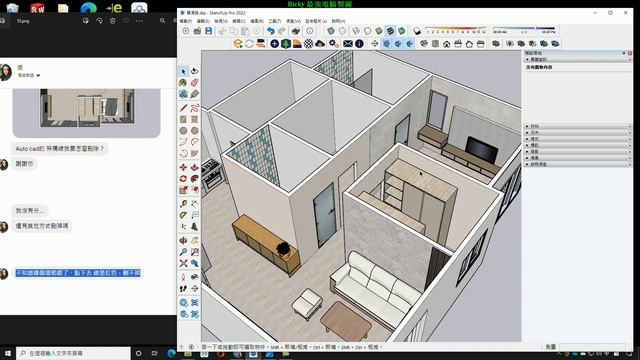Viewport: 640px width, 360px height.
Task: Toggle shadows display on or off
Action: (417, 31)
